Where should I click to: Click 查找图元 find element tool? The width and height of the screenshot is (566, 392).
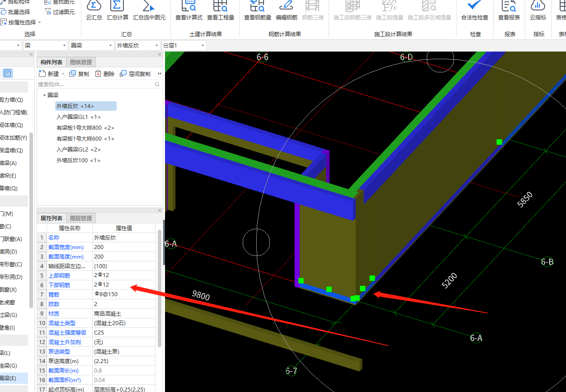(60, 2)
